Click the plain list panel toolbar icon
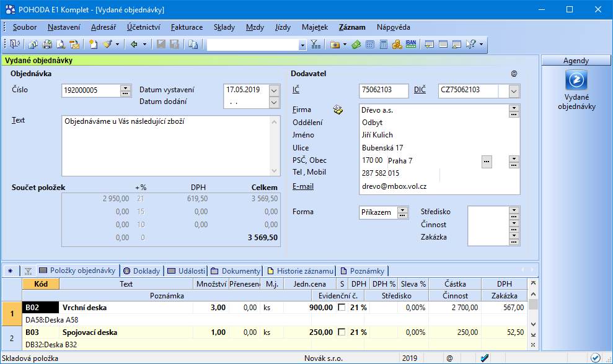613x364 pixels. point(443,45)
